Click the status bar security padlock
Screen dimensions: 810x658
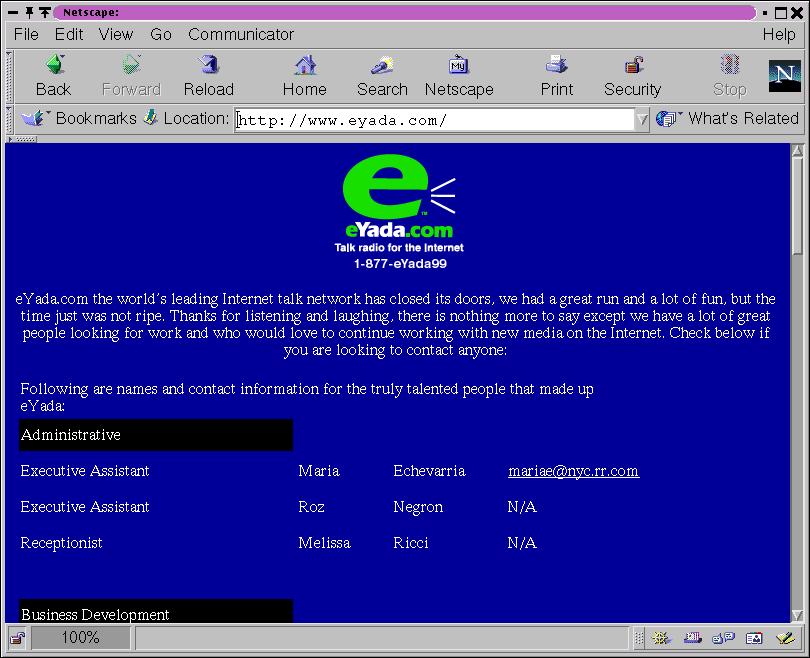point(18,639)
